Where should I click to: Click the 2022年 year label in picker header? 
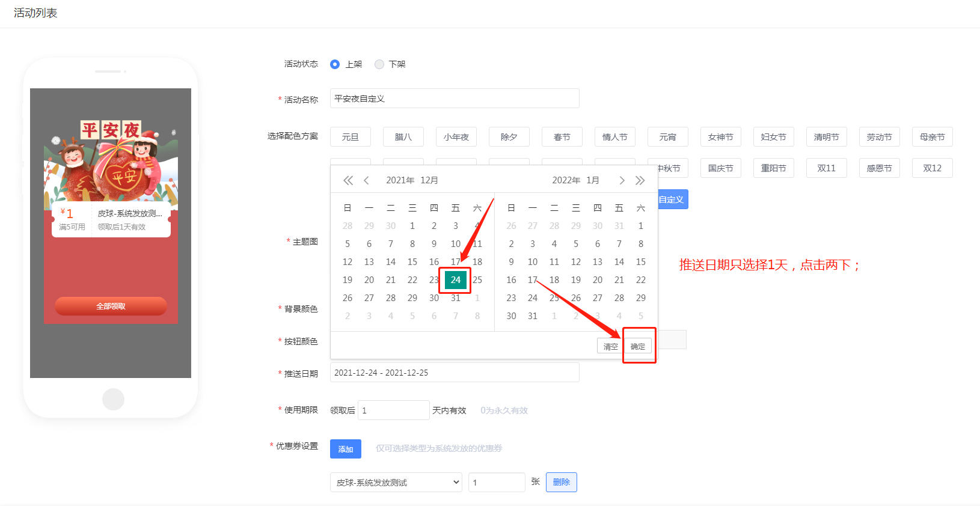click(x=566, y=180)
